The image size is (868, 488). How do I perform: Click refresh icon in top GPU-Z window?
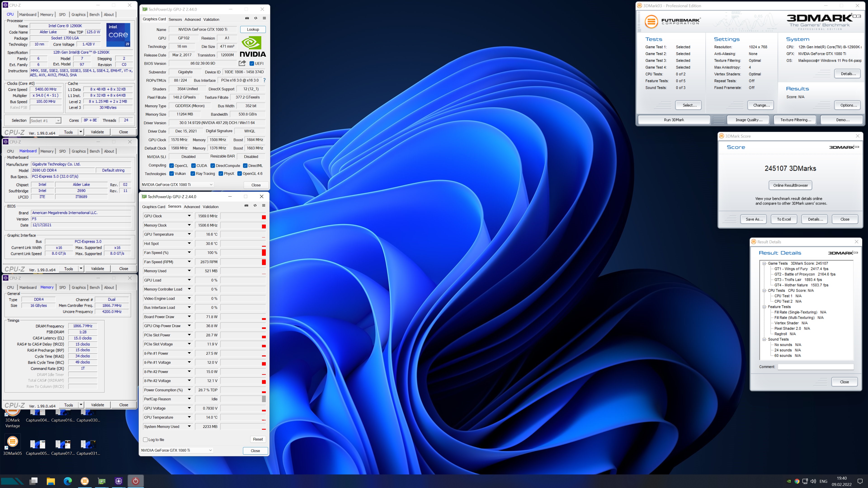[x=256, y=18]
